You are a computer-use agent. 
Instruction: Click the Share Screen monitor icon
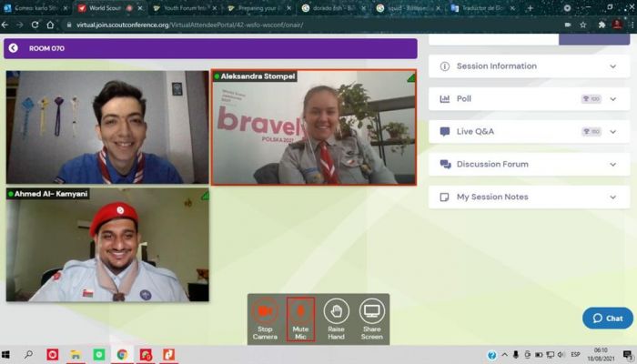tap(371, 311)
